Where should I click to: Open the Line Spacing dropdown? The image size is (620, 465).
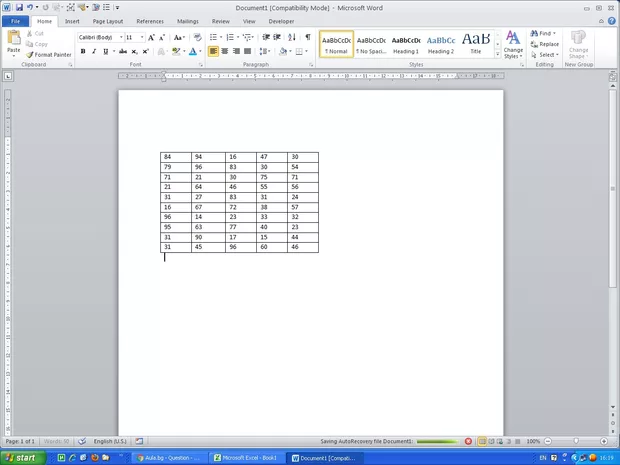(265, 51)
